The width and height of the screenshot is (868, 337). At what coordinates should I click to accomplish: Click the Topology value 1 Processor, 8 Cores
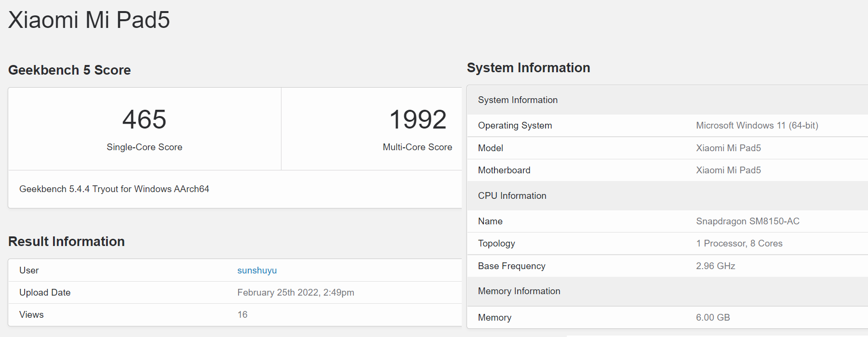point(739,244)
